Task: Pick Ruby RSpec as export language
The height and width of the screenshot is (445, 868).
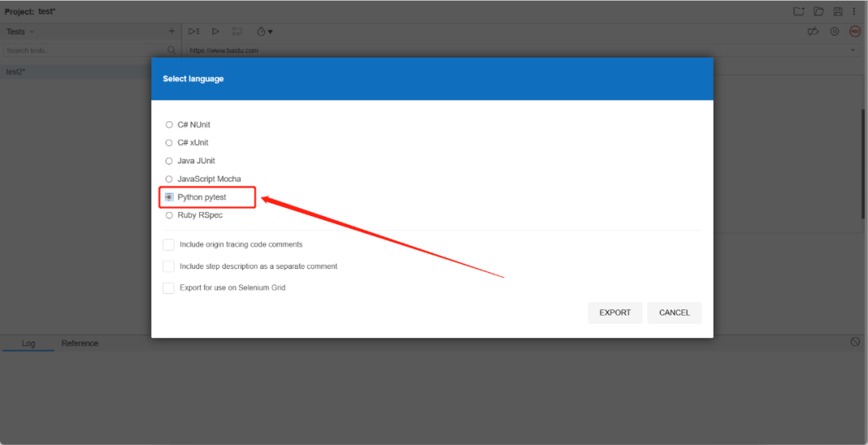Action: point(170,215)
